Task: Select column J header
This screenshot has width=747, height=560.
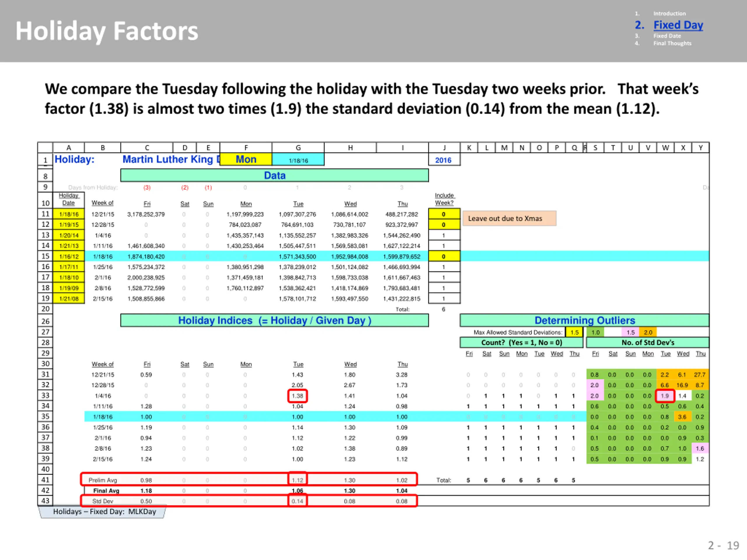Action: tap(444, 148)
